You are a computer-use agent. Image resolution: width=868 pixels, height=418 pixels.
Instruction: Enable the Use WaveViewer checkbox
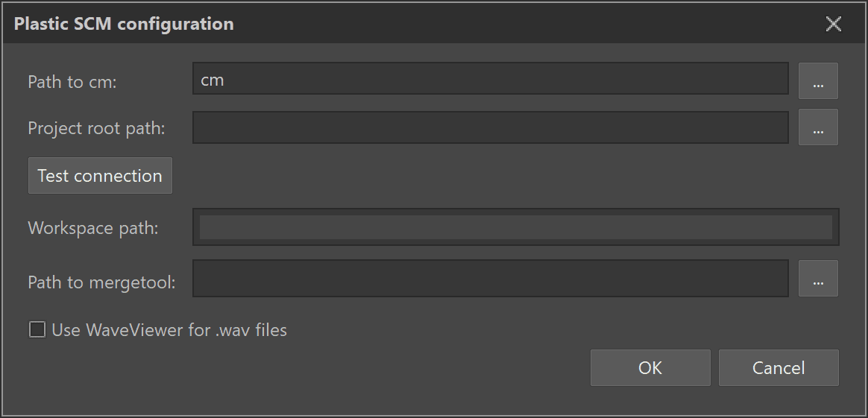click(37, 329)
